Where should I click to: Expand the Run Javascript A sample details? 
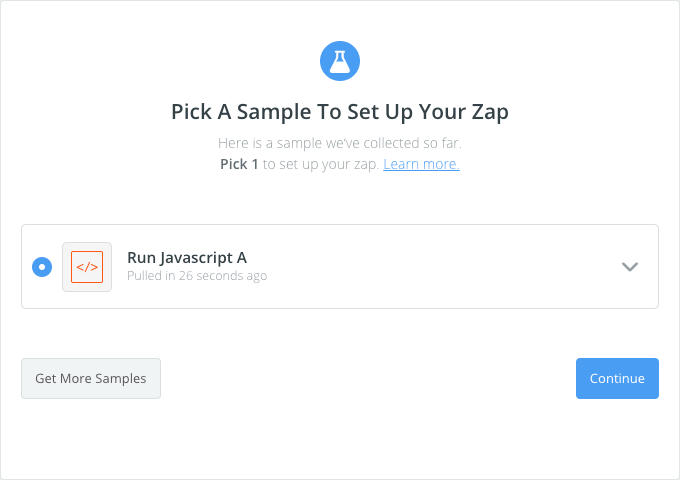[x=630, y=267]
